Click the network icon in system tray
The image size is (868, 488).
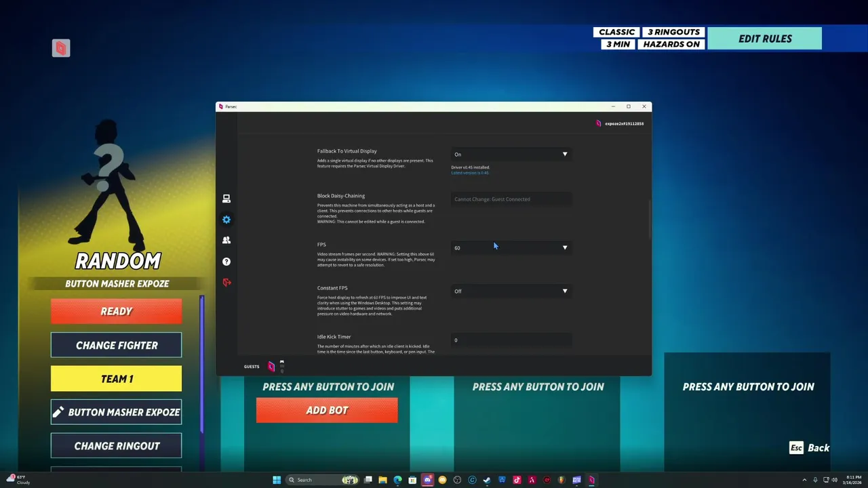pos(825,480)
